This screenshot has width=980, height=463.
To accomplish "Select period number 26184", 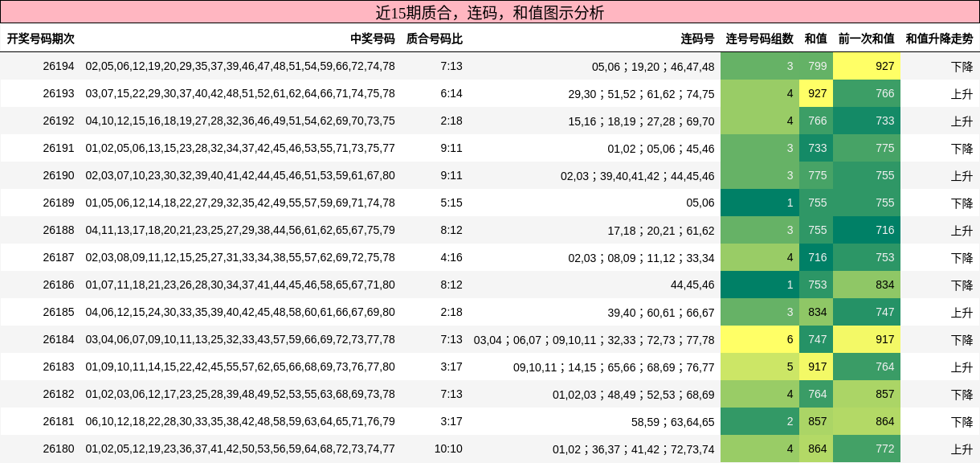I will click(59, 339).
